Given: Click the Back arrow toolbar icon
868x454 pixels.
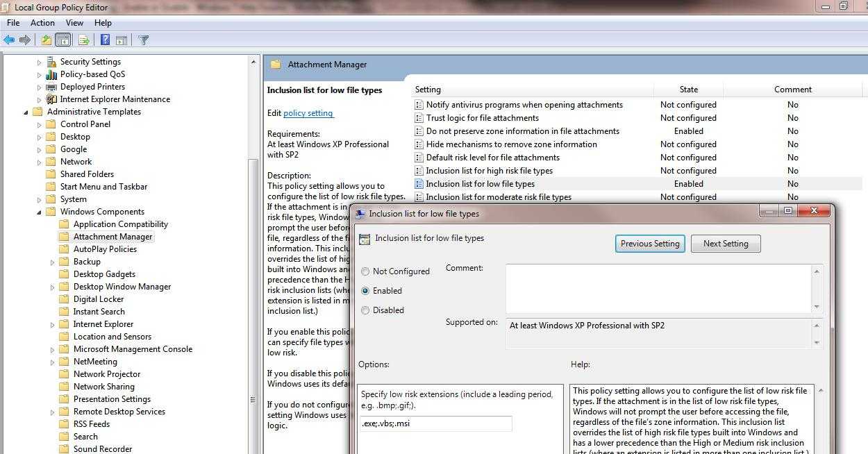Looking at the screenshot, I should (9, 40).
